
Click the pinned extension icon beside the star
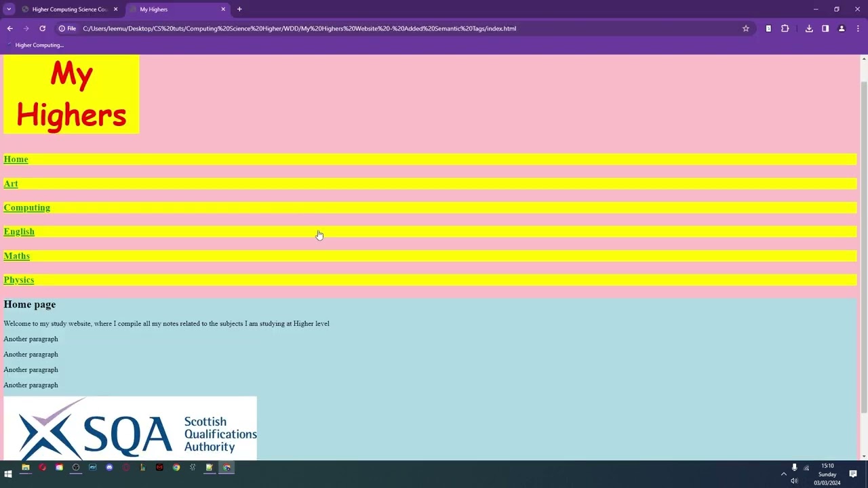(x=768, y=28)
